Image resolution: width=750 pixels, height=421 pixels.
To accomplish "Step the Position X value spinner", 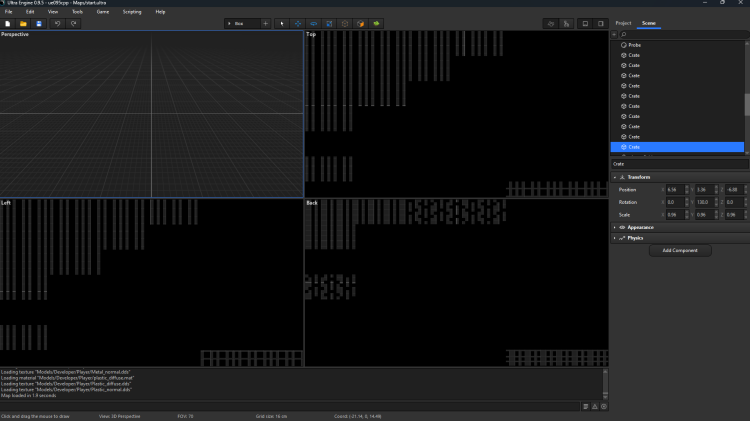I will tap(687, 190).
